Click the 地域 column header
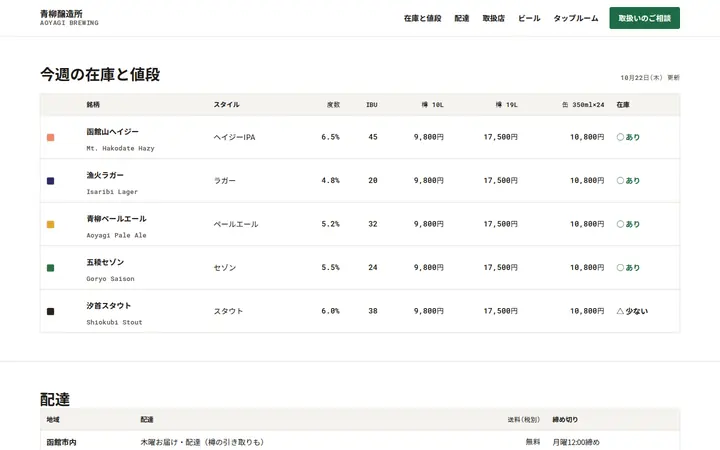Image resolution: width=720 pixels, height=450 pixels. (x=53, y=420)
